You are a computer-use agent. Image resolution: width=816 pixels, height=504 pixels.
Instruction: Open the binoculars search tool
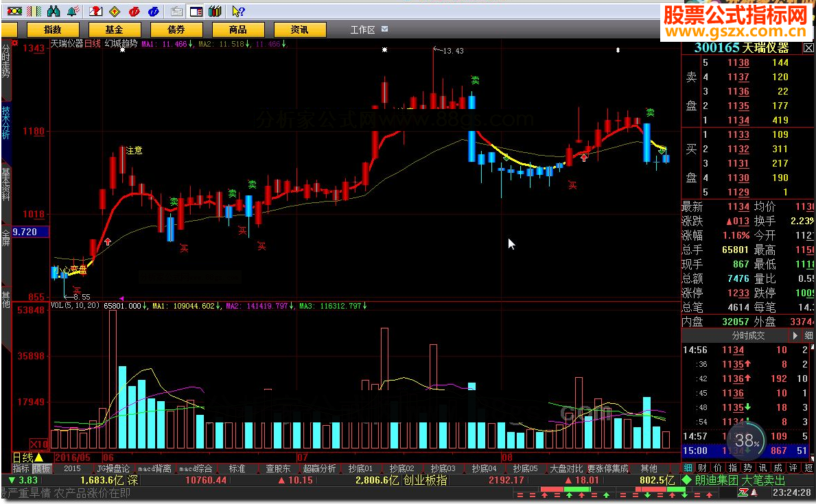[53, 11]
